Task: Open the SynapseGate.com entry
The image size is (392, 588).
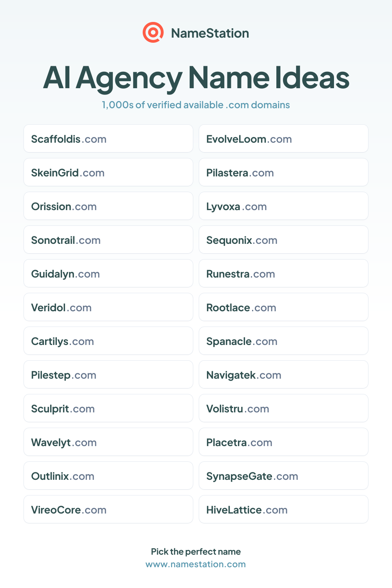Action: 283,475
